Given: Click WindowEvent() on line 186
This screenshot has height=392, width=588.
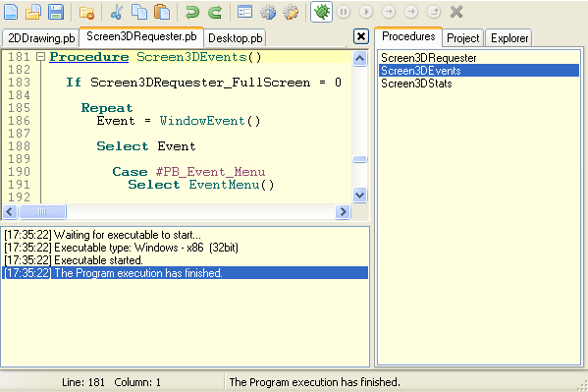Looking at the screenshot, I should click(x=210, y=121).
